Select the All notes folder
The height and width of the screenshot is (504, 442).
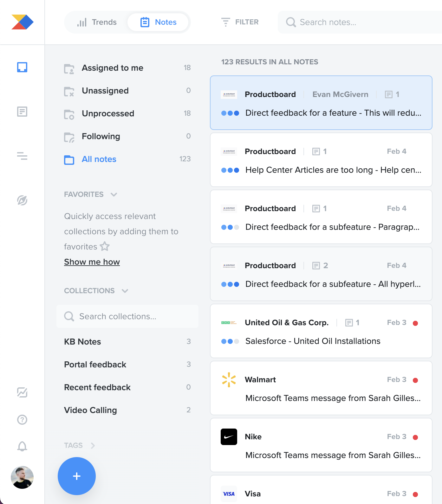(x=127, y=159)
